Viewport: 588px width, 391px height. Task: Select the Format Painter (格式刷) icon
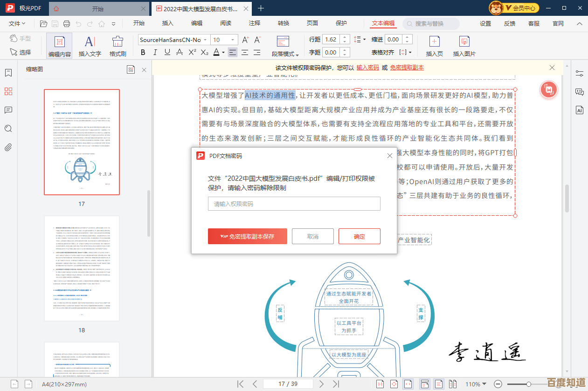point(118,46)
